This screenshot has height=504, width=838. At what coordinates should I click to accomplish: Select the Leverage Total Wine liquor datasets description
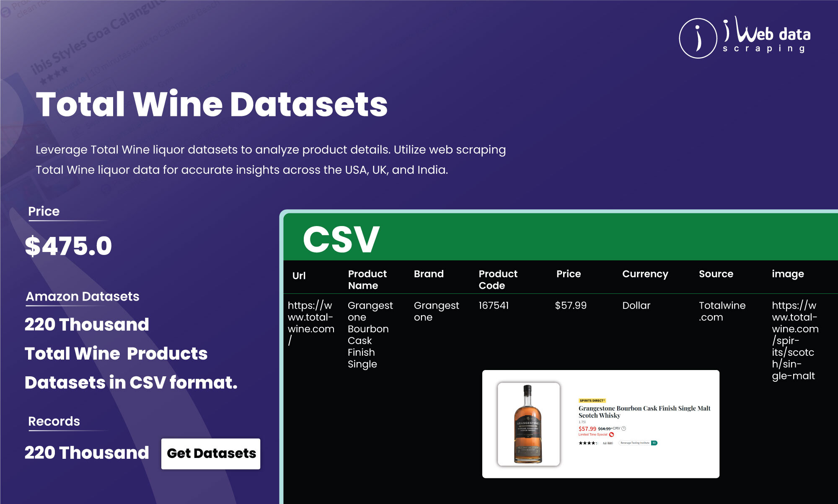coord(271,160)
